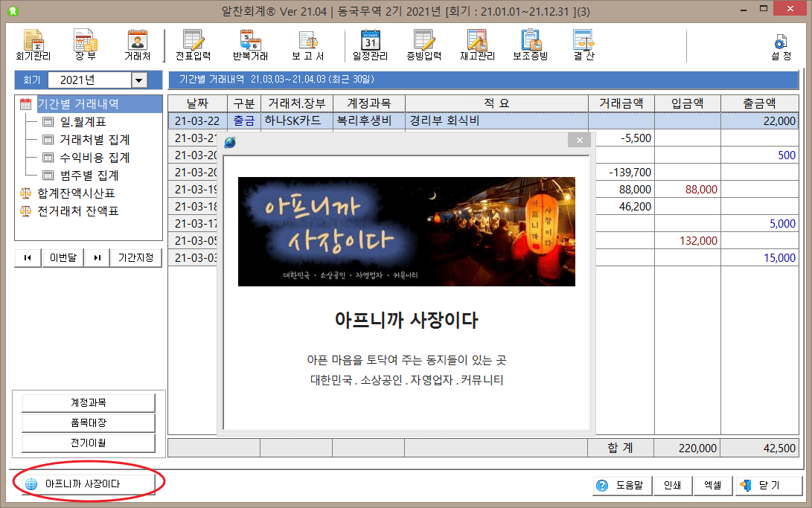Open 전표입력 toolbar icon
The height and width of the screenshot is (508, 812).
click(194, 45)
